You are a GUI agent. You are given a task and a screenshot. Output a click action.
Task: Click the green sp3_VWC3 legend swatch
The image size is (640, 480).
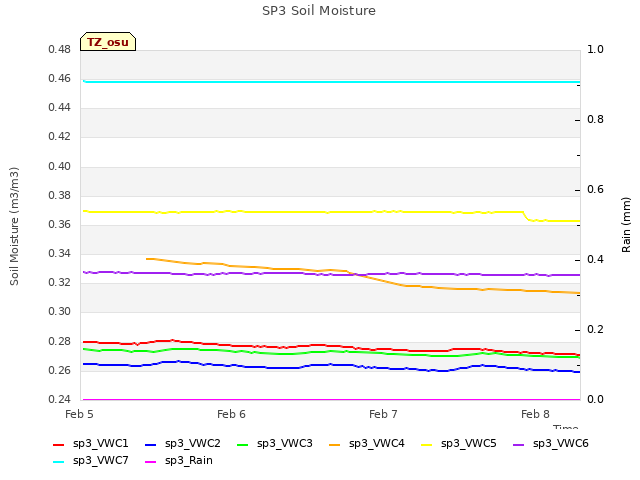pos(242,444)
